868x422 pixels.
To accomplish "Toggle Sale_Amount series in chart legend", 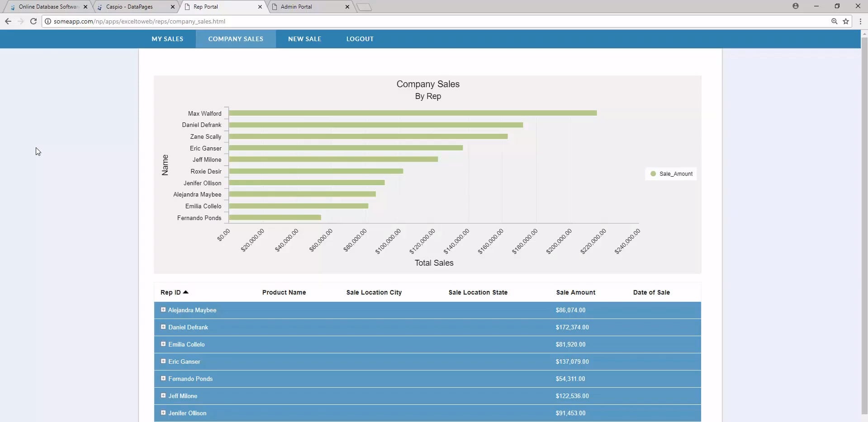I will [671, 174].
